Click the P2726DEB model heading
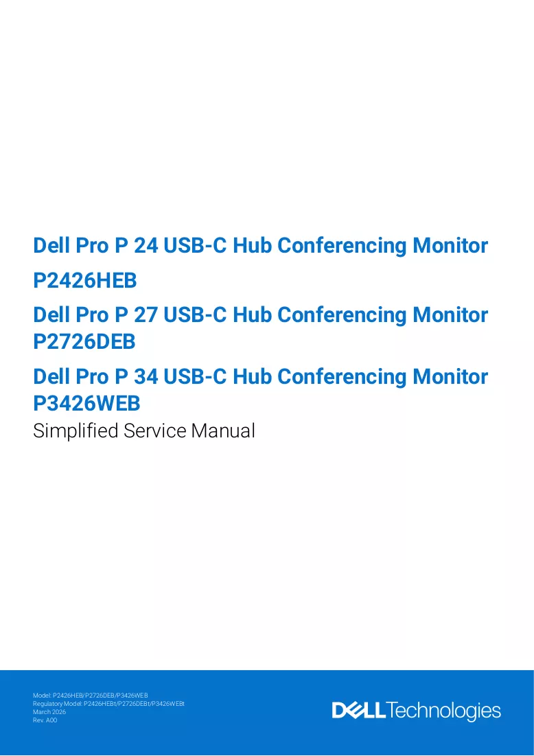534x756 pixels. point(84,342)
